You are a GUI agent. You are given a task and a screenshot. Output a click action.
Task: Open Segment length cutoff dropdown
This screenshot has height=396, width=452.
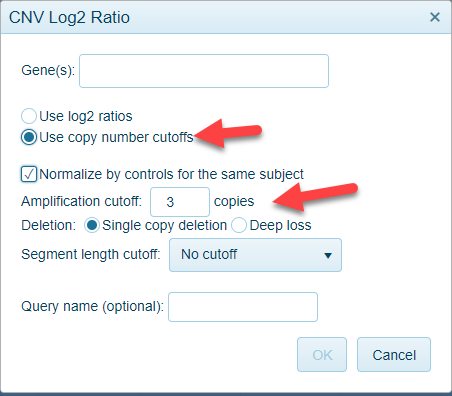coord(255,255)
